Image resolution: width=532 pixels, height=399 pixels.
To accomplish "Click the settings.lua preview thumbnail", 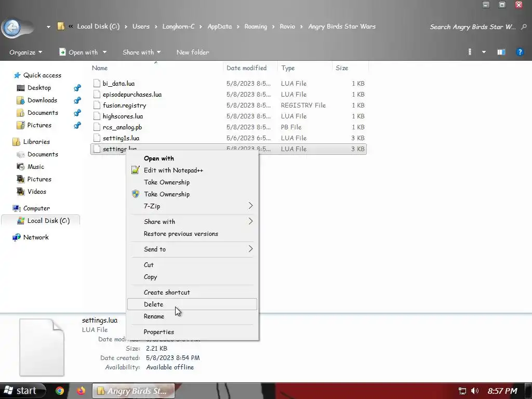I will 42,347.
